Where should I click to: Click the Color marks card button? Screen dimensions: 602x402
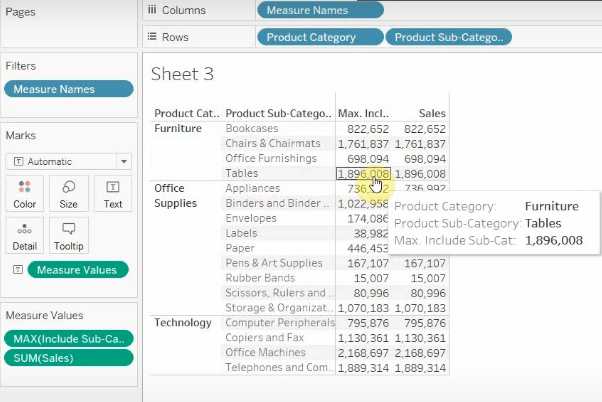[25, 193]
